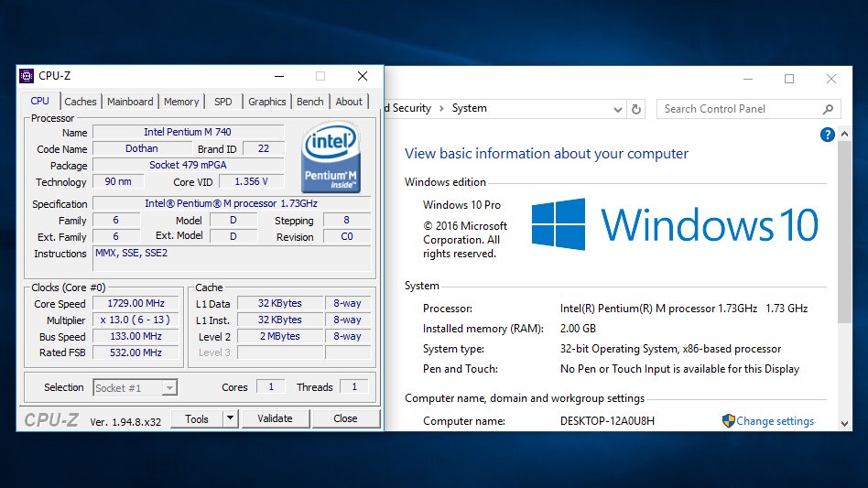Click the Package value 'Socket 479 mPGA'
Screen dimensions: 868x488
188,165
